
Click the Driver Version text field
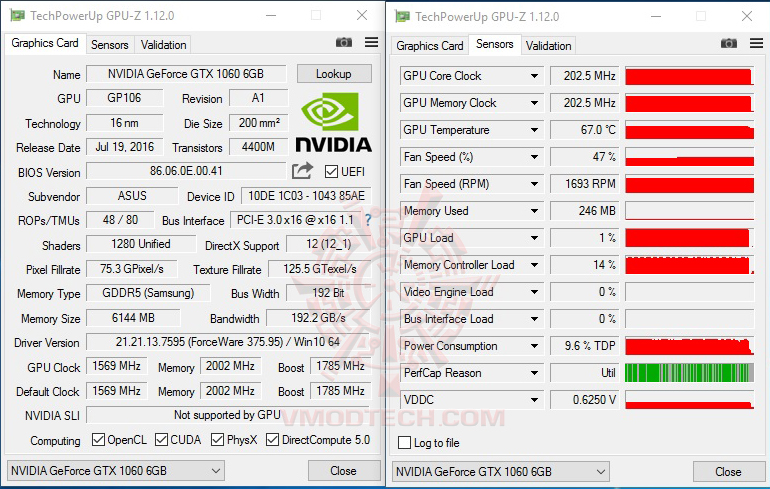coord(228,342)
